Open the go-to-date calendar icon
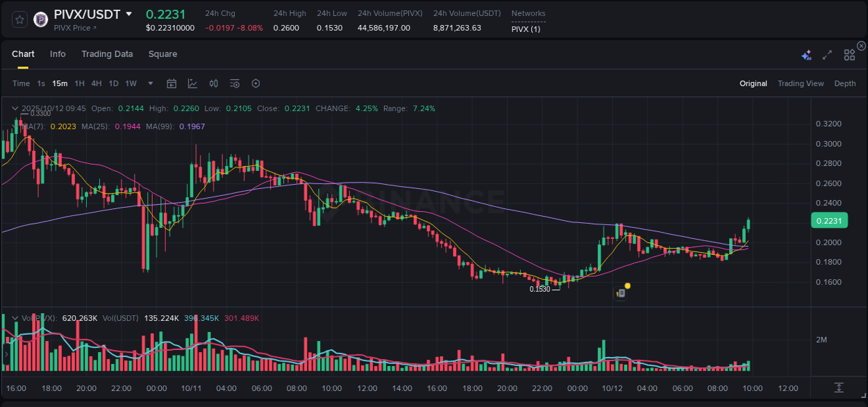This screenshot has height=407, width=868. click(x=172, y=83)
